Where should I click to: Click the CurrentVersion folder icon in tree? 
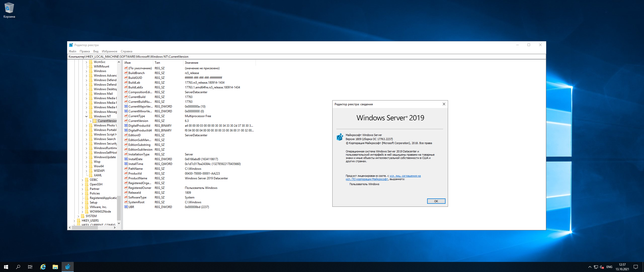tap(95, 121)
